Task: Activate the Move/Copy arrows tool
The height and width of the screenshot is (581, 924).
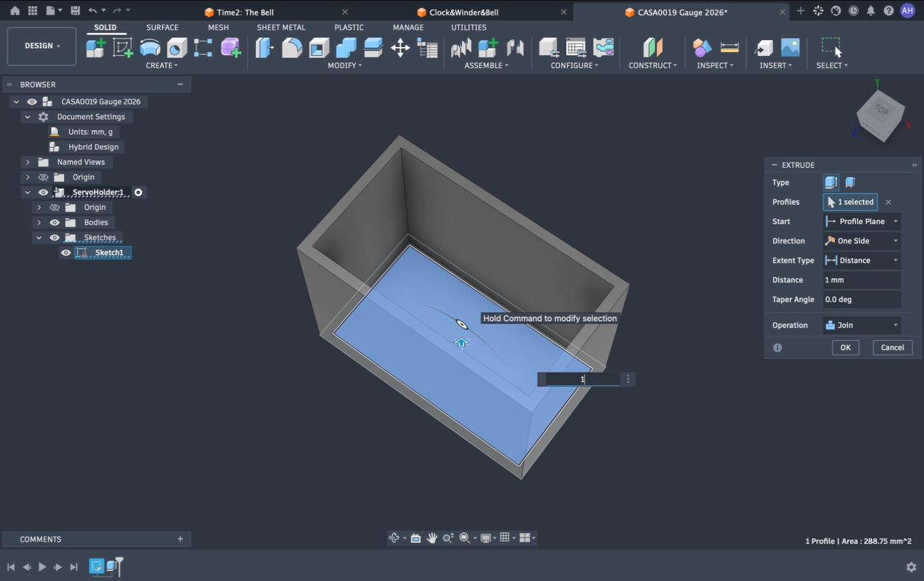Action: pyautogui.click(x=400, y=48)
